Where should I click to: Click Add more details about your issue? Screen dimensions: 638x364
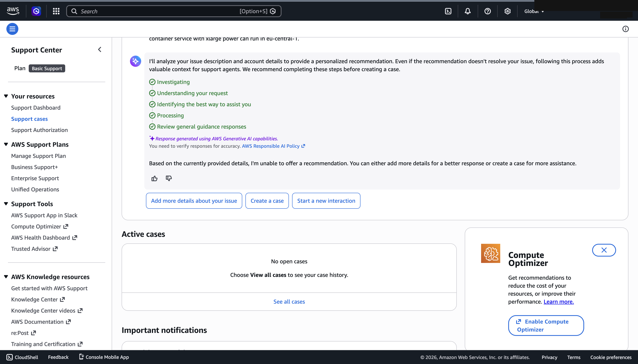click(194, 201)
